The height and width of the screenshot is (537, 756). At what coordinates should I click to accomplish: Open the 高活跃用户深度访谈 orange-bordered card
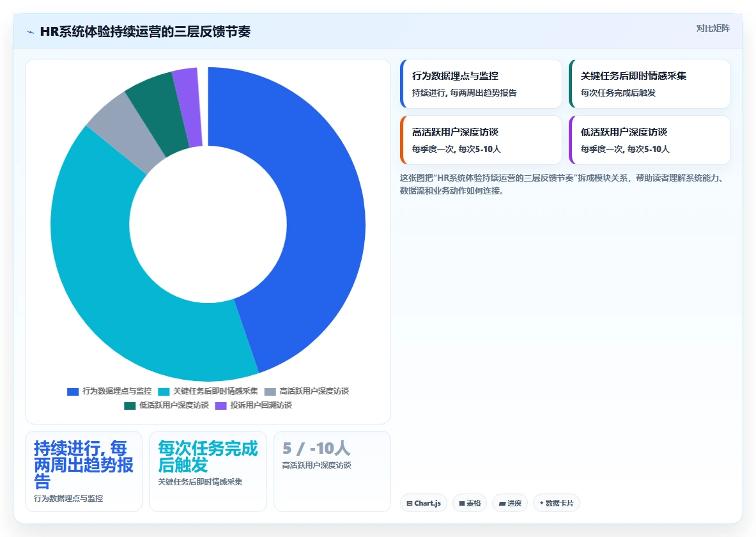pos(481,140)
